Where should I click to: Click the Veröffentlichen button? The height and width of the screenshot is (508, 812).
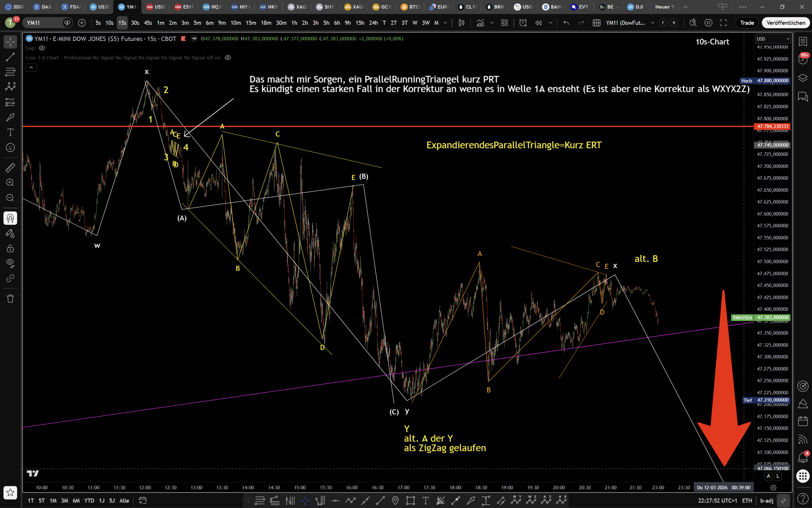pyautogui.click(x=786, y=23)
